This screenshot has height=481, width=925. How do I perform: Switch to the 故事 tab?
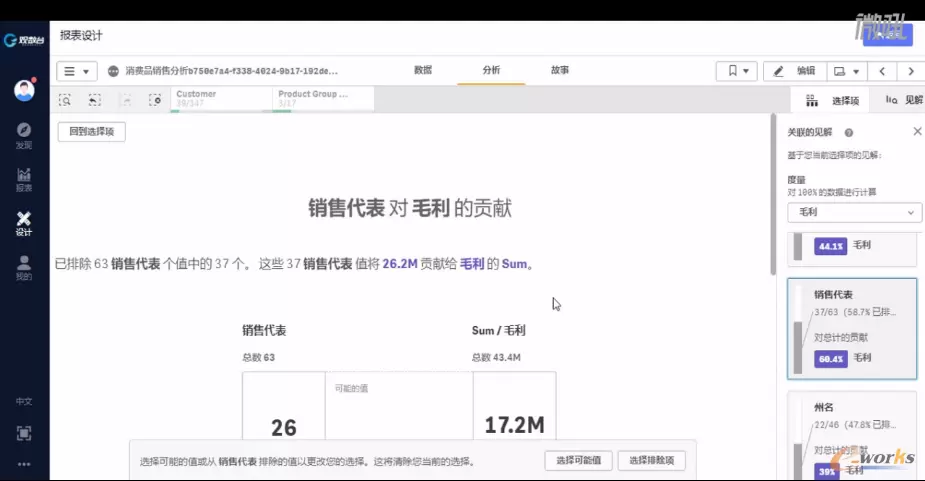[560, 70]
